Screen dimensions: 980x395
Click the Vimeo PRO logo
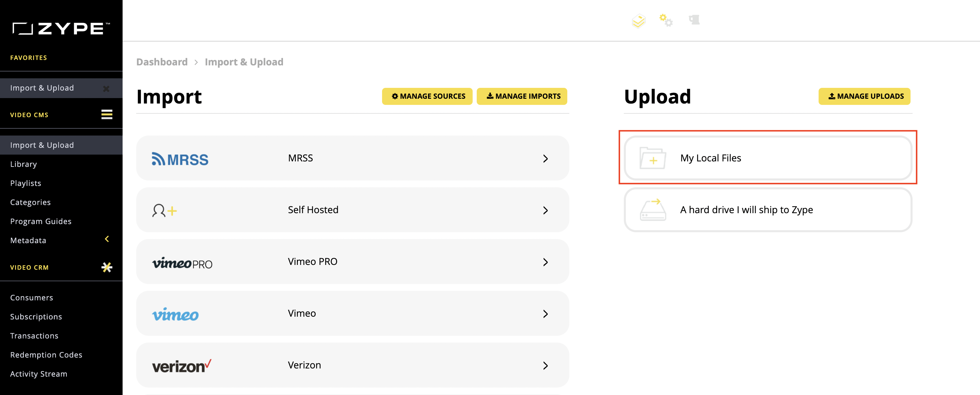[182, 263]
